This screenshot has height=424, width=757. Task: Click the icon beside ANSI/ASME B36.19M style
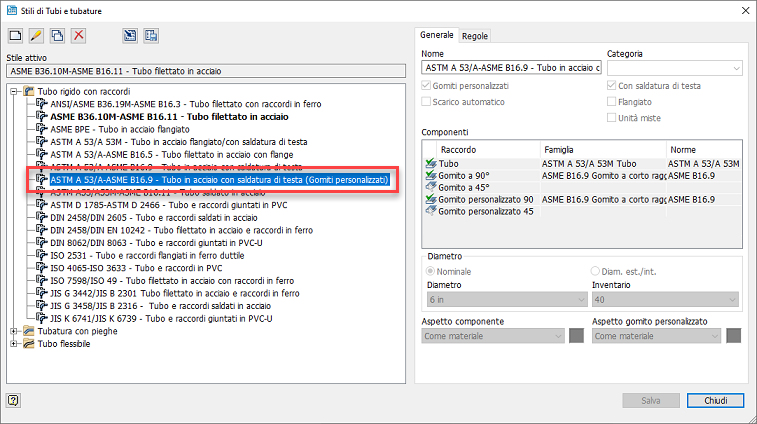[42, 104]
